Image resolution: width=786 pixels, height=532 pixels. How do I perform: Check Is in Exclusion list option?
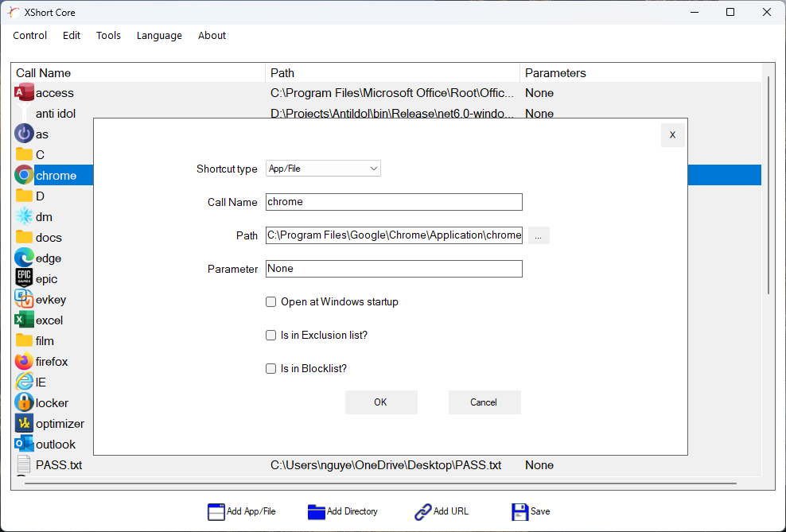pos(270,335)
